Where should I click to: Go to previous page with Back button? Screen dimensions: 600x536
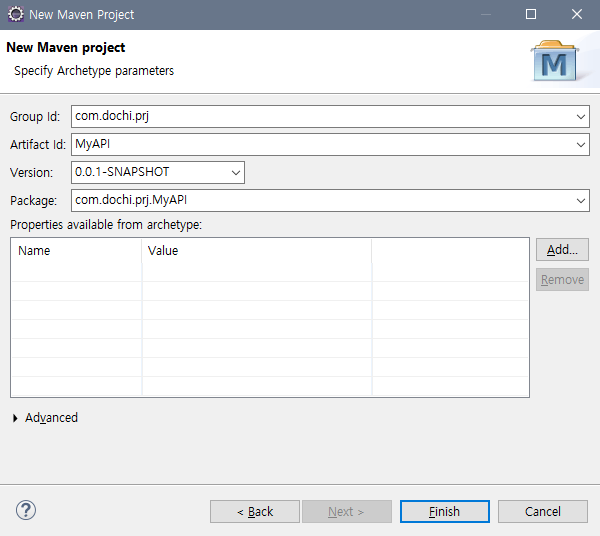[x=255, y=512]
